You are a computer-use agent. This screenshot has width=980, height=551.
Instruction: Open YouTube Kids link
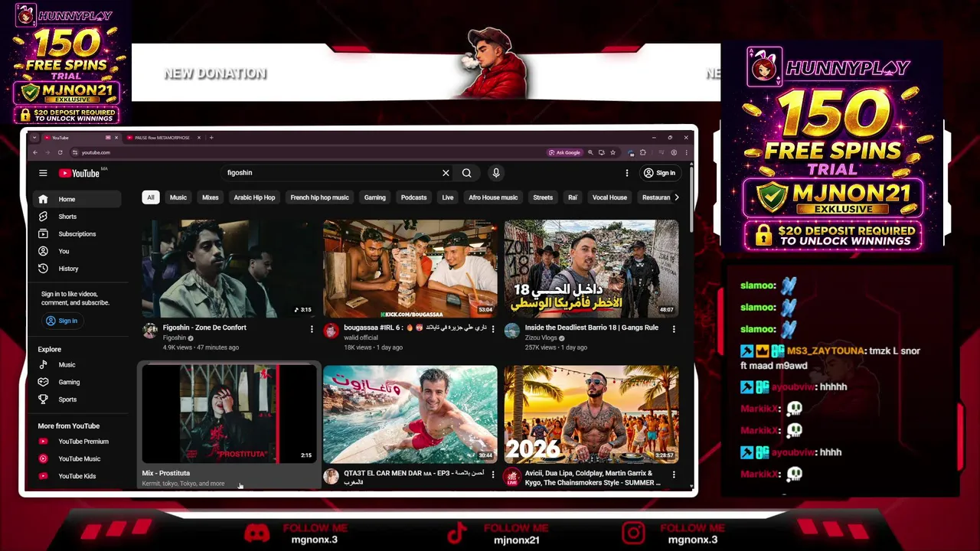[x=77, y=476]
